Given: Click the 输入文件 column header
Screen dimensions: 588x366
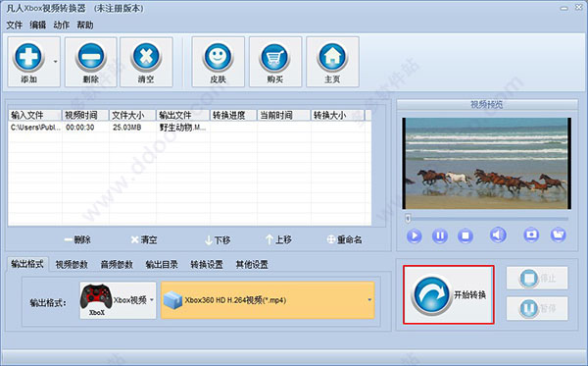Looking at the screenshot, I should [34, 115].
